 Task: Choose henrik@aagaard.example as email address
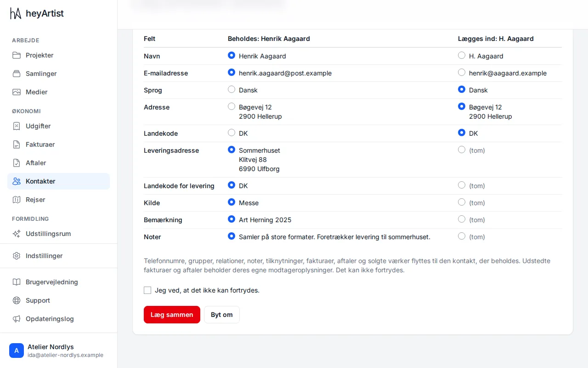click(462, 73)
